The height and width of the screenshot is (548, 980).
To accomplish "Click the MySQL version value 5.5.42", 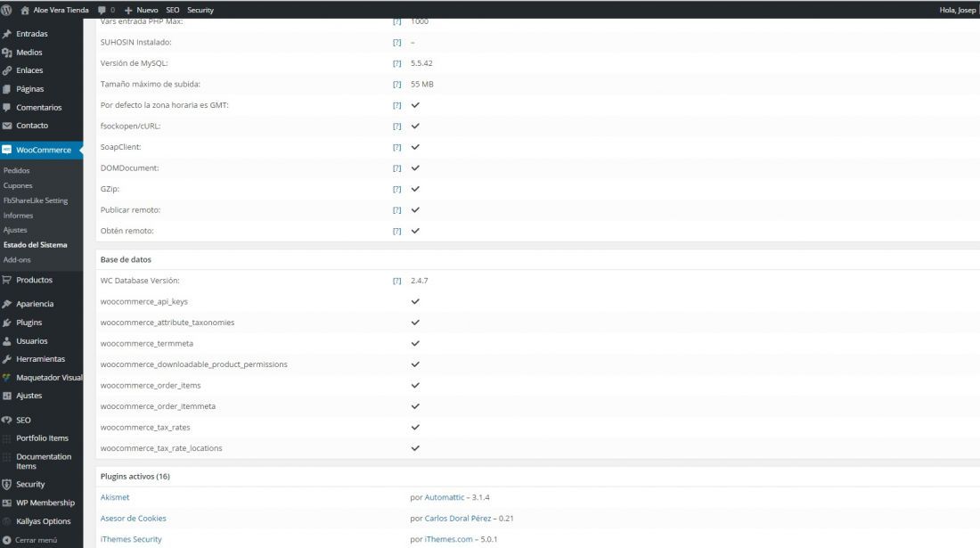I will [x=422, y=63].
